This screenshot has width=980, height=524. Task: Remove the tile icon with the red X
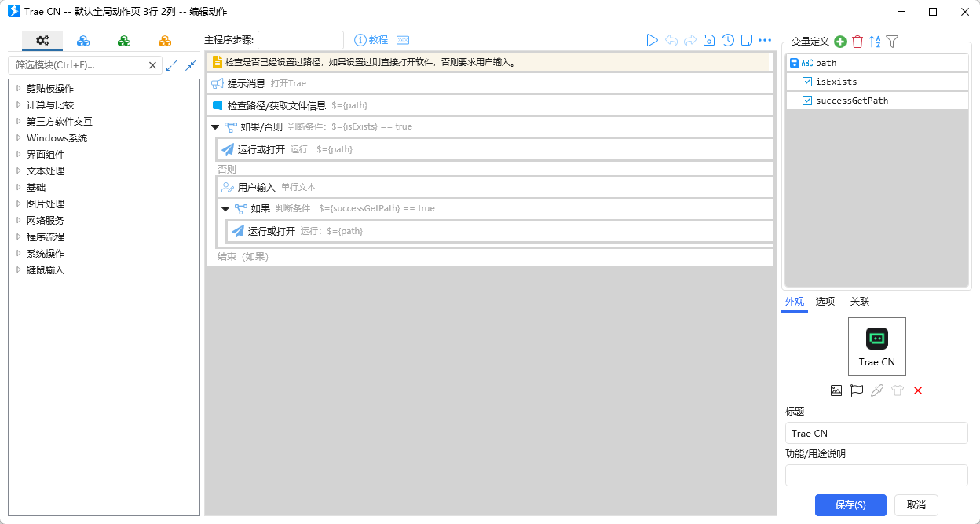pyautogui.click(x=918, y=390)
